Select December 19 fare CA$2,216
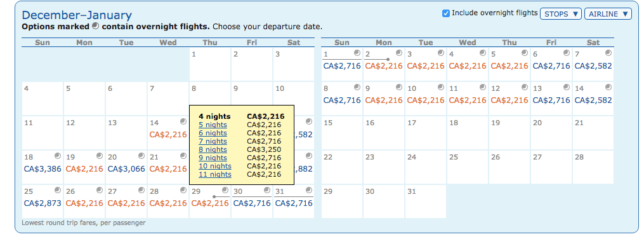This screenshot has width=644, height=239. point(84,168)
